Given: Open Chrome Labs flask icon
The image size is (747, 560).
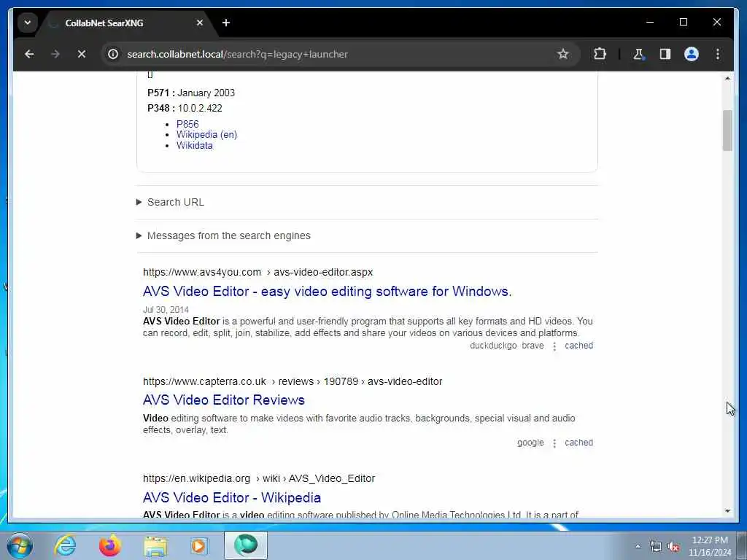Looking at the screenshot, I should (639, 54).
